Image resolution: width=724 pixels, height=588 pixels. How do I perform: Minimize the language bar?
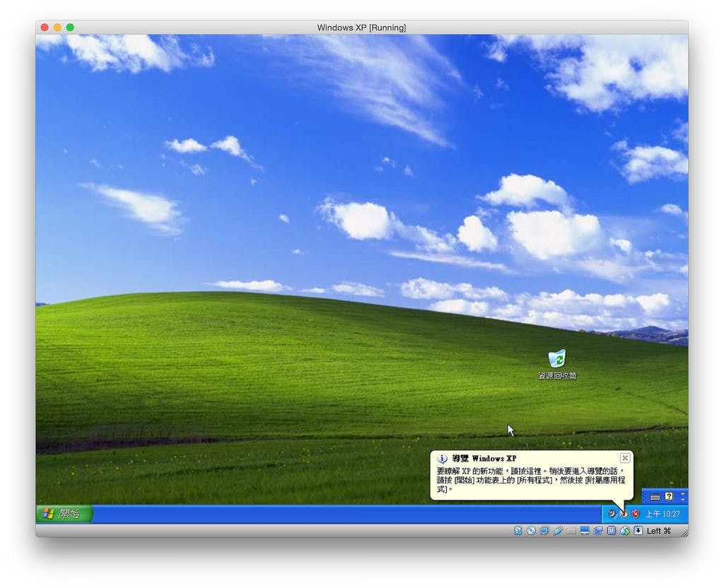(683, 494)
